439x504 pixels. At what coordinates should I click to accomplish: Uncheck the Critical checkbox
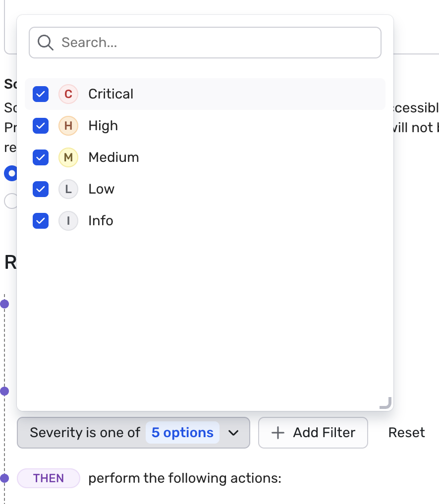point(41,94)
